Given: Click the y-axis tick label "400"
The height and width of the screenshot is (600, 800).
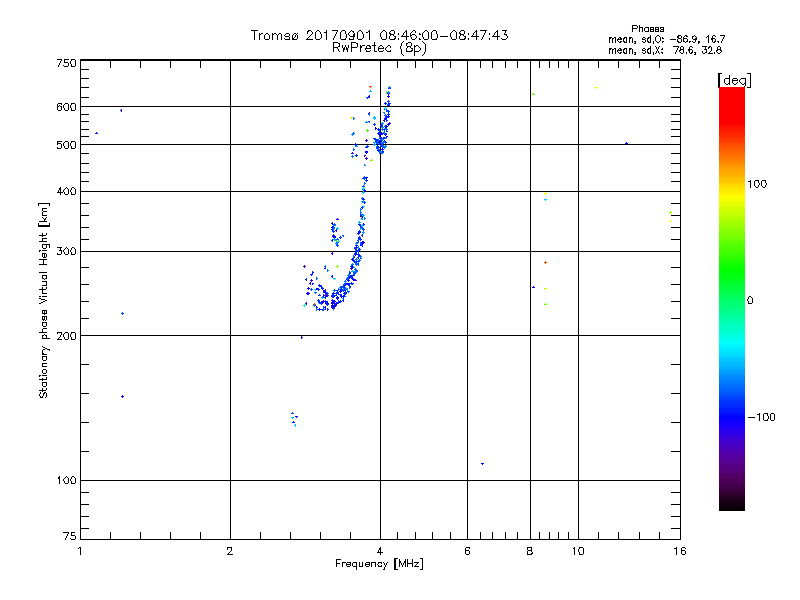Looking at the screenshot, I should 66,191.
